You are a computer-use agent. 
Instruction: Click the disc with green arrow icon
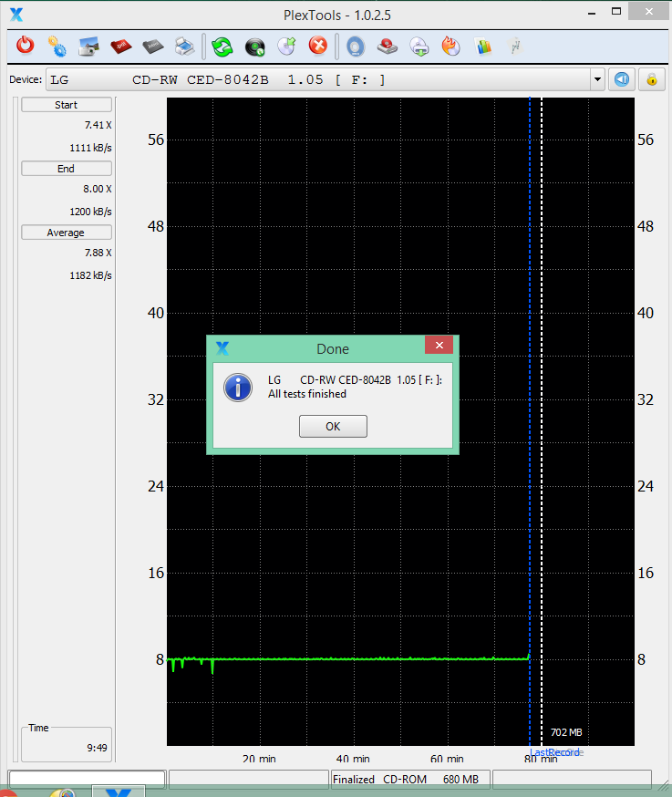click(286, 47)
